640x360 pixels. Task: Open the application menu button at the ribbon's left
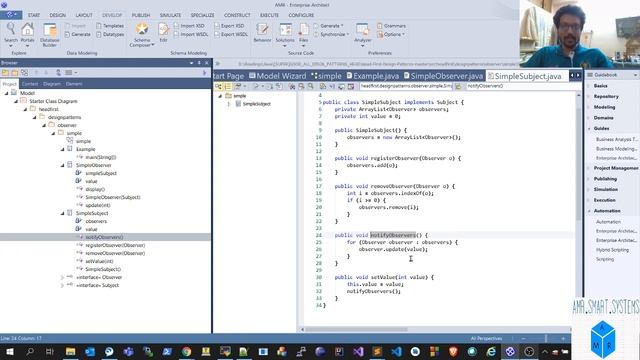coord(11,15)
